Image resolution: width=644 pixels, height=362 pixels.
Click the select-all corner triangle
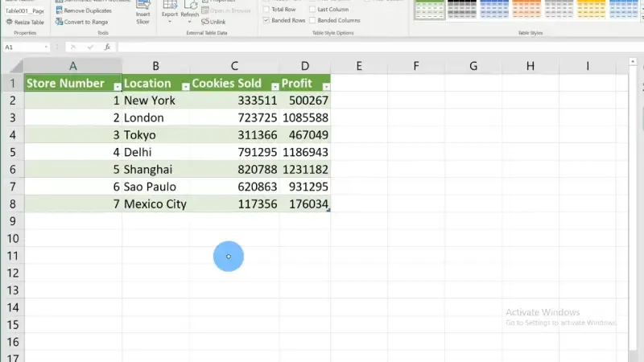coord(16,66)
